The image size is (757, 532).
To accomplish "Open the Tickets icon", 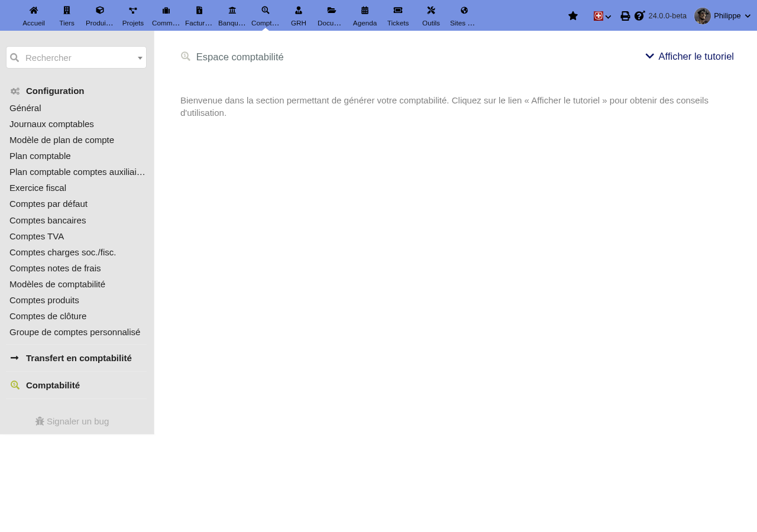I will [x=398, y=10].
